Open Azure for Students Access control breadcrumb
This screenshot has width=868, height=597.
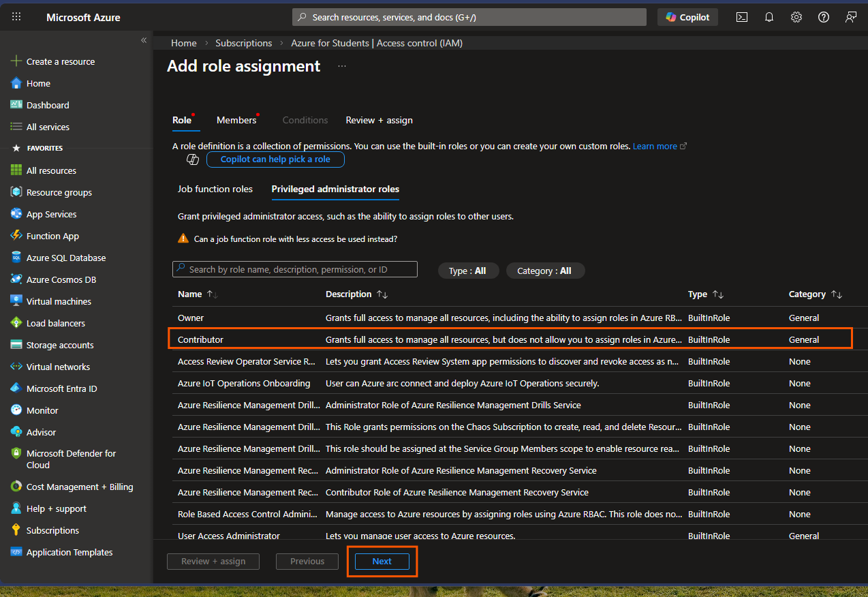coord(377,43)
